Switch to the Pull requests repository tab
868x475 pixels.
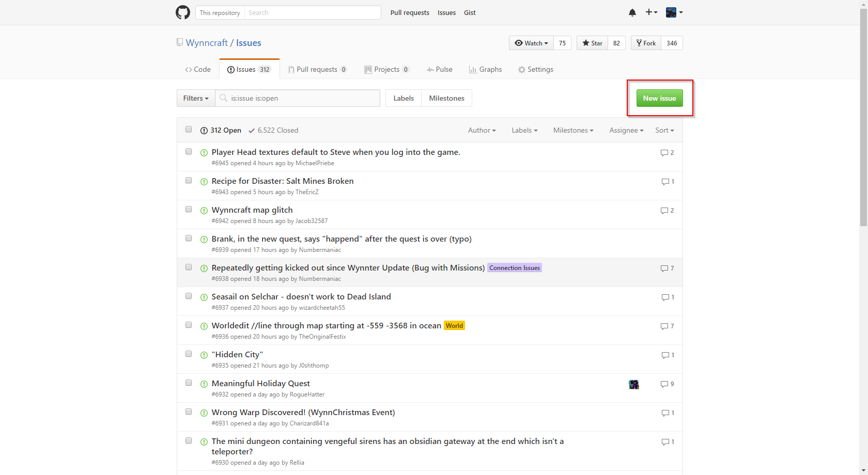coord(317,69)
